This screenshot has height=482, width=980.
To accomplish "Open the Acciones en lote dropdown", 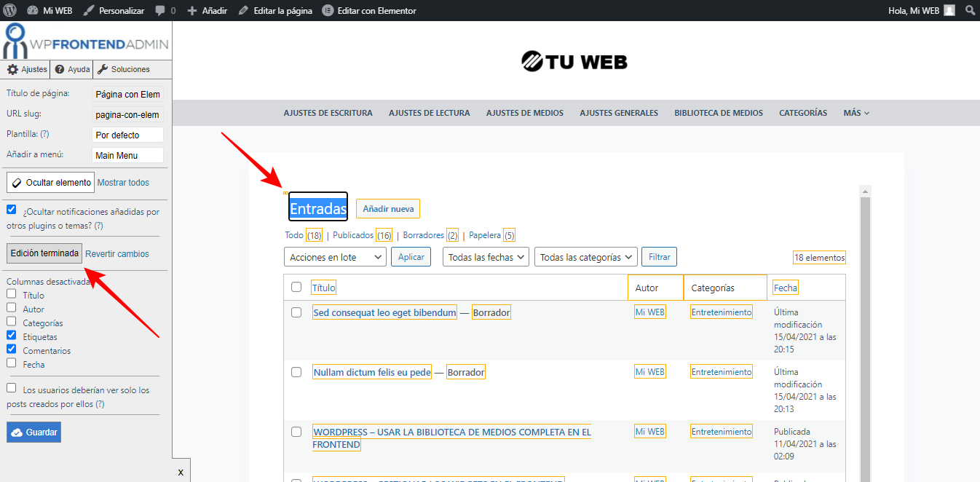I will point(335,256).
